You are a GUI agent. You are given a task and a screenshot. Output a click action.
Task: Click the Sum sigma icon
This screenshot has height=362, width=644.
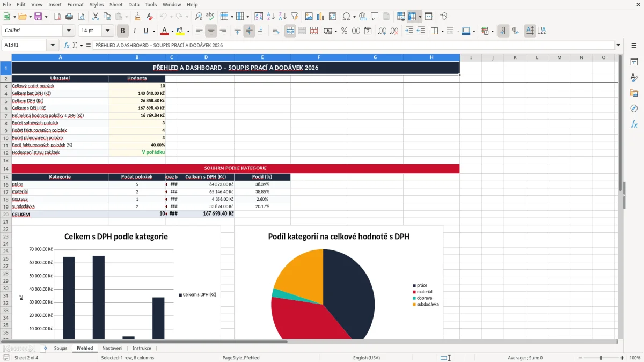pos(75,45)
